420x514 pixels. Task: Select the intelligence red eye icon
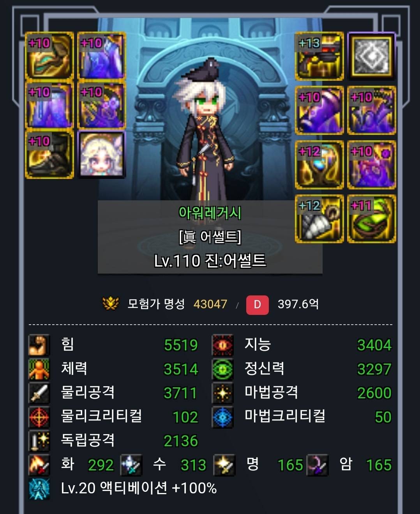pos(222,345)
